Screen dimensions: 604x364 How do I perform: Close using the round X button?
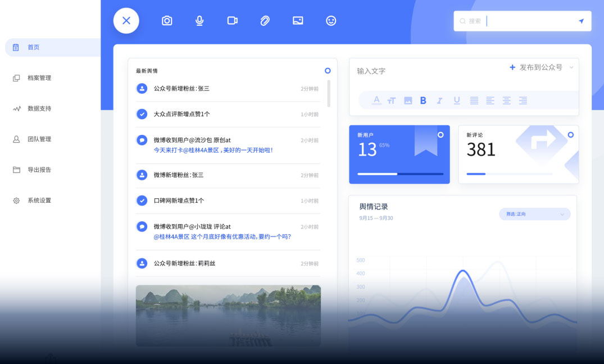(x=126, y=21)
